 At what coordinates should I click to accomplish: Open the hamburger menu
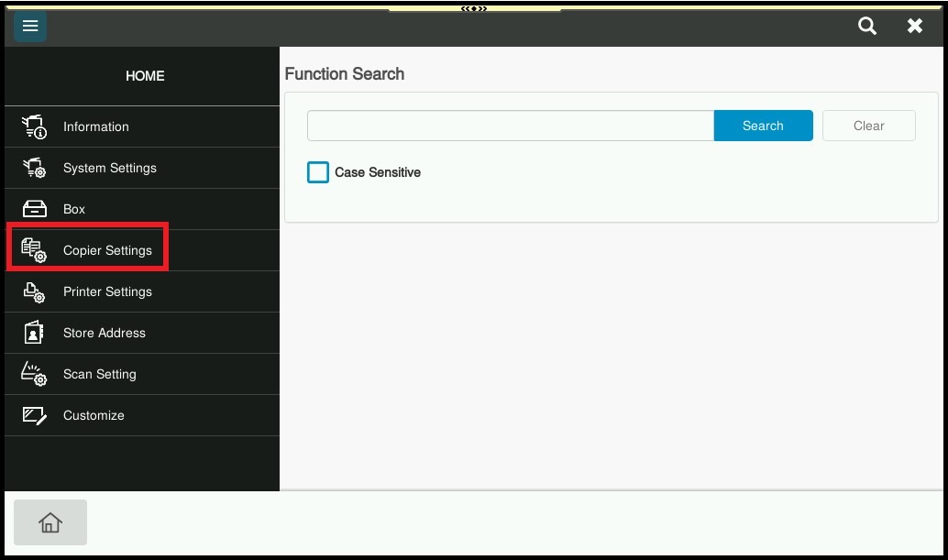(29, 26)
